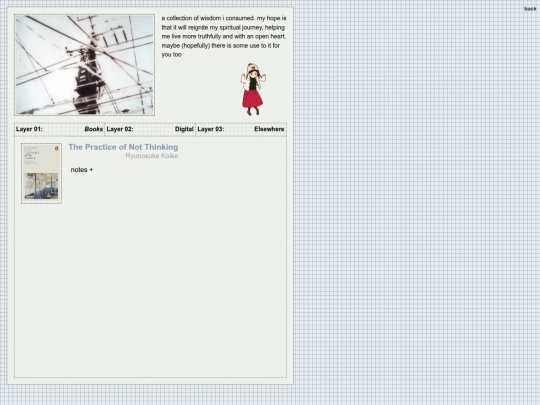Click the intro paragraph about collected wisdom
This screenshot has width=540, height=405.
point(224,37)
